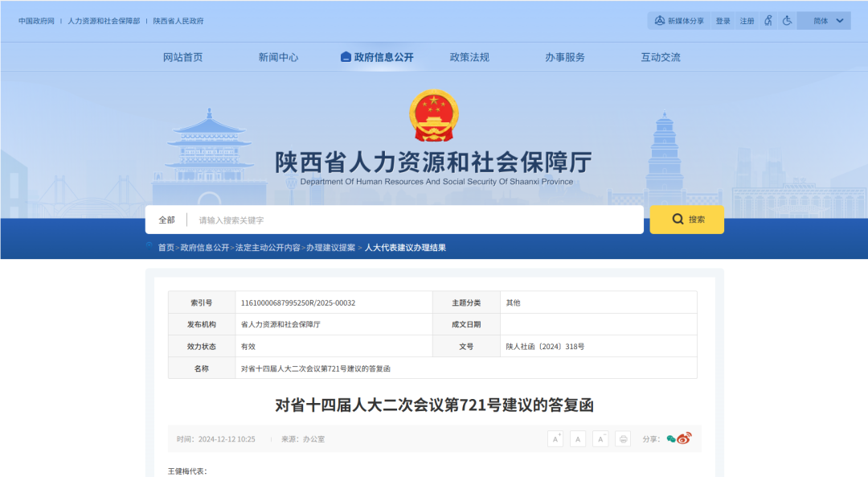Select 政府信息公开 navigation tab
Viewport: 868px width, 477px height.
[x=378, y=57]
